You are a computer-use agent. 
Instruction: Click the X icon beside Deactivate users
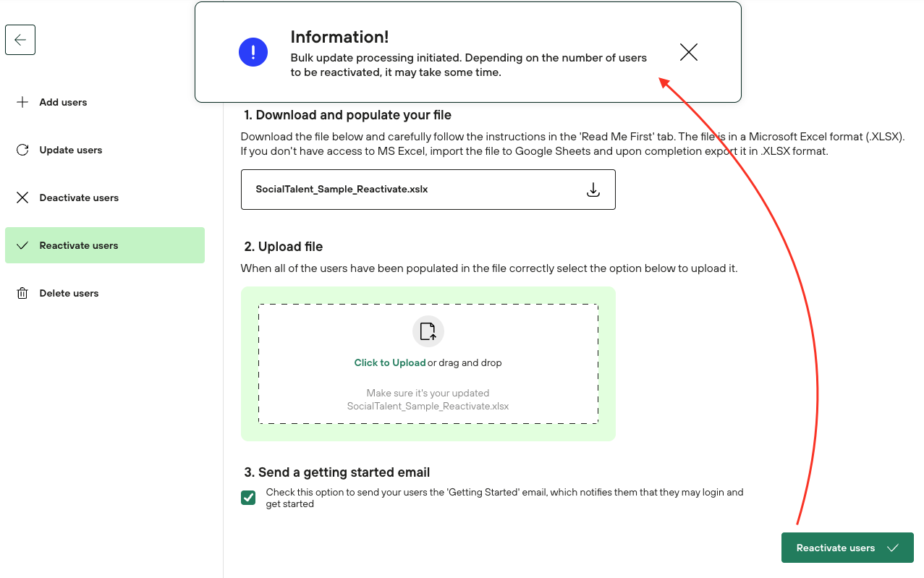22,197
